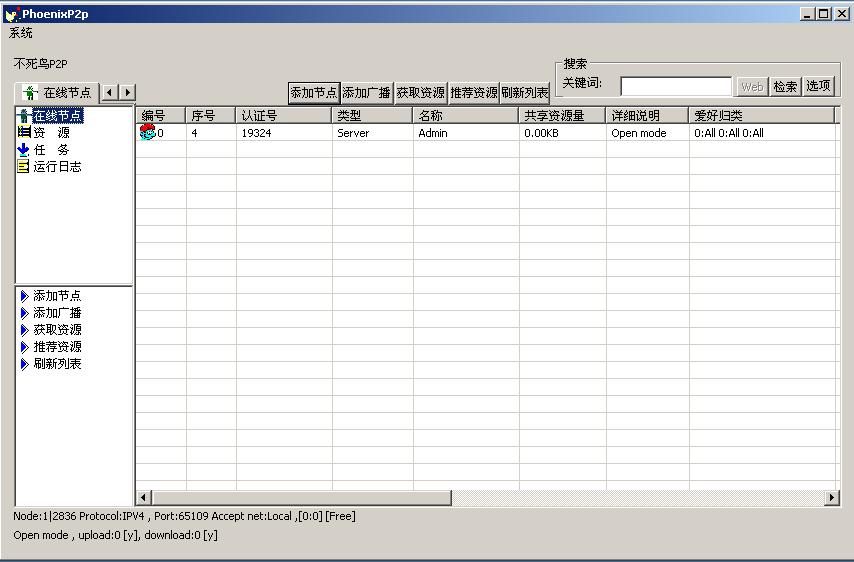
Task: Click blue arrow icon next to 添加节点 in sidebar
Action: [x=25, y=296]
